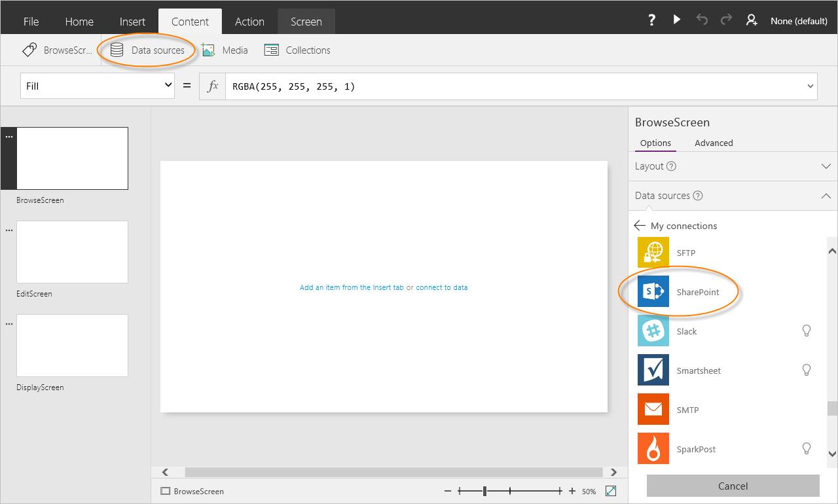Image resolution: width=838 pixels, height=504 pixels.
Task: Increase canvas zoom with the slider
Action: click(x=560, y=491)
